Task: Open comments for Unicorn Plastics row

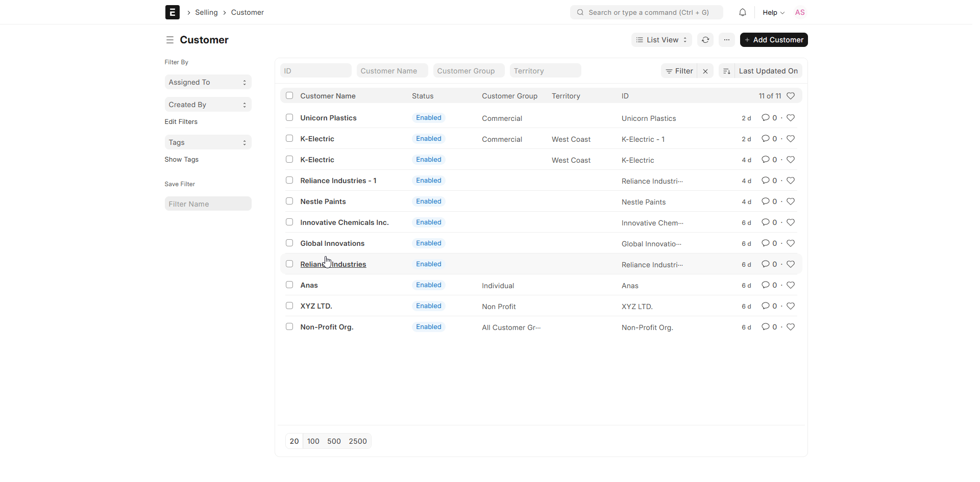Action: point(769,118)
